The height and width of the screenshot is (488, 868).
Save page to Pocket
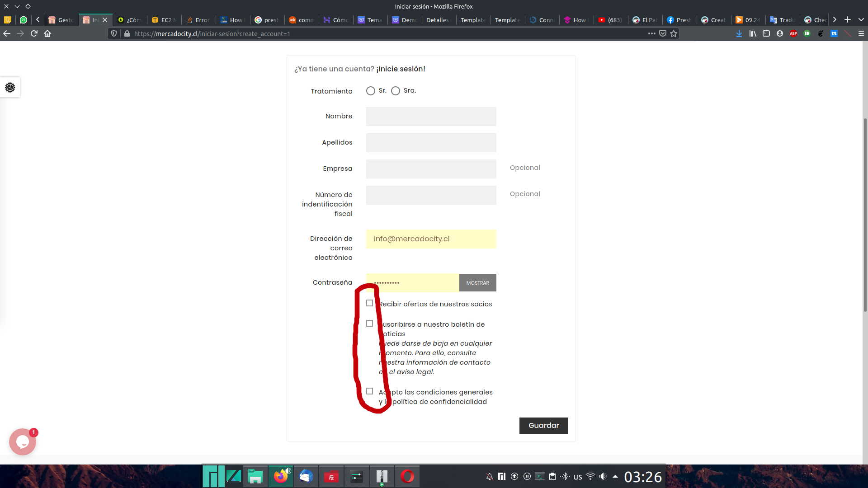(x=663, y=33)
